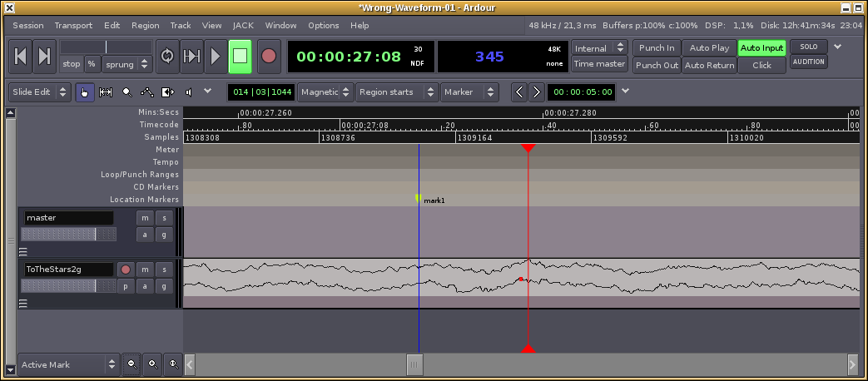
Task: Expand the Active Mark zoom focus dropdown
Action: coord(68,364)
